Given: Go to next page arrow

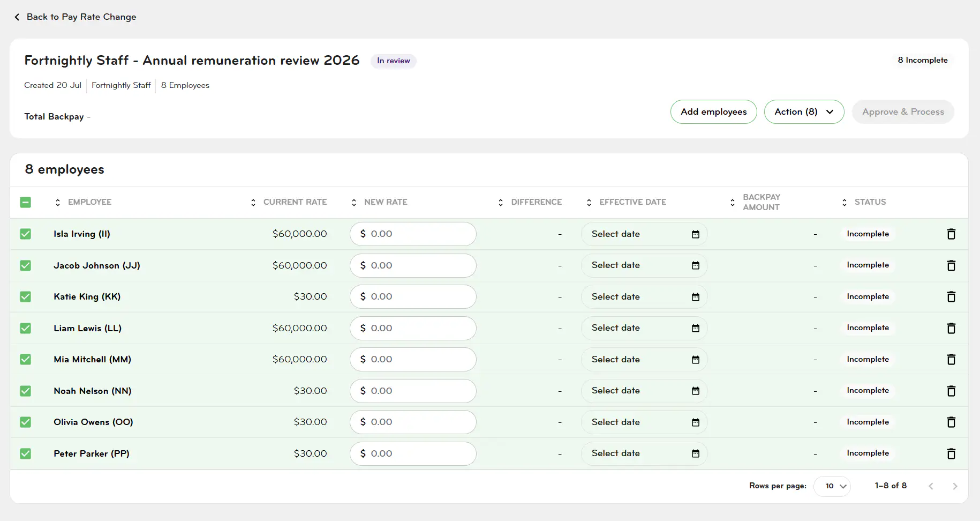Looking at the screenshot, I should pos(955,486).
